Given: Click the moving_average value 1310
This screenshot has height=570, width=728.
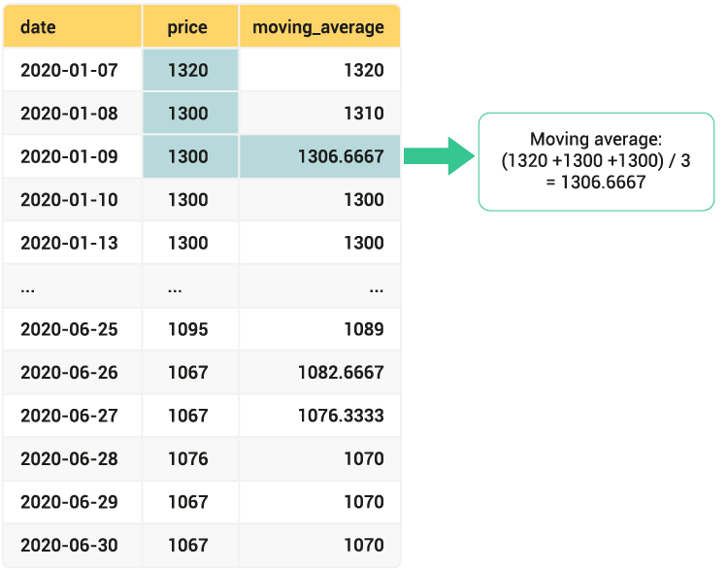Looking at the screenshot, I should pos(364,114).
